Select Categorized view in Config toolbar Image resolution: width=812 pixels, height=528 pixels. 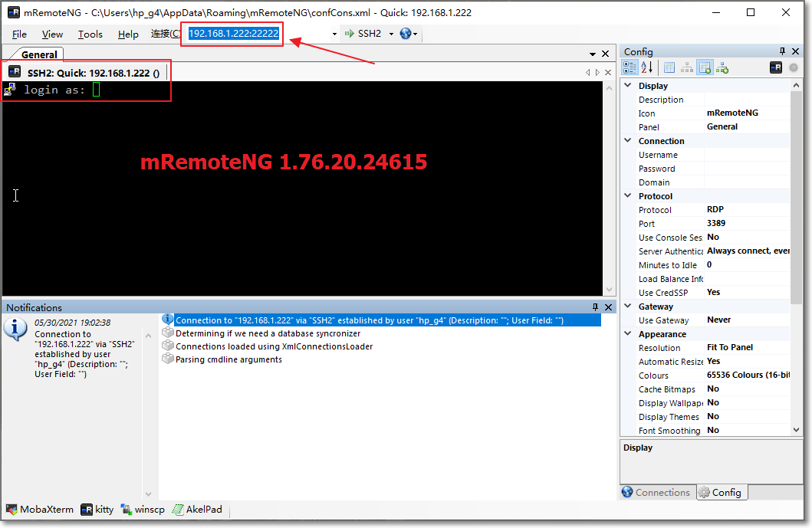(x=630, y=67)
